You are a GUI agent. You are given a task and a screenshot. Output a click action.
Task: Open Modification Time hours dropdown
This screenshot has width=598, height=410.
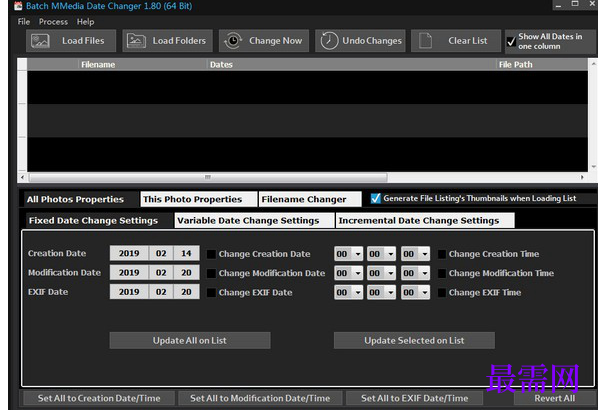click(348, 273)
